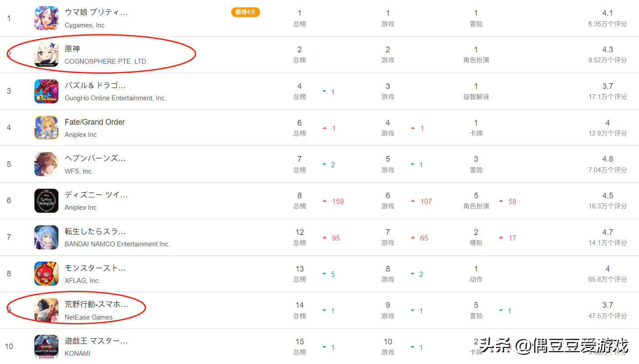Click the 7.04万个评分 rating count
Screen dimensions: 639x364
[608, 170]
